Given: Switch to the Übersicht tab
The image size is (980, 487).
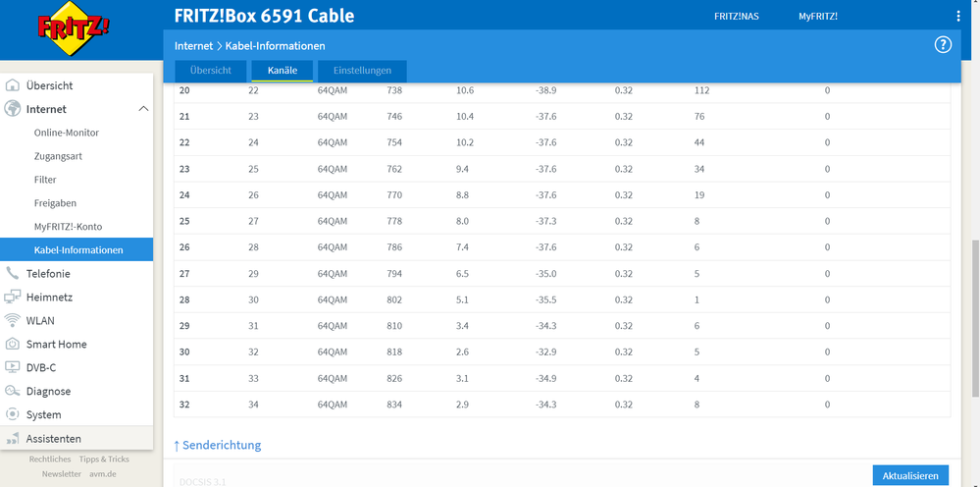Looking at the screenshot, I should pos(211,71).
